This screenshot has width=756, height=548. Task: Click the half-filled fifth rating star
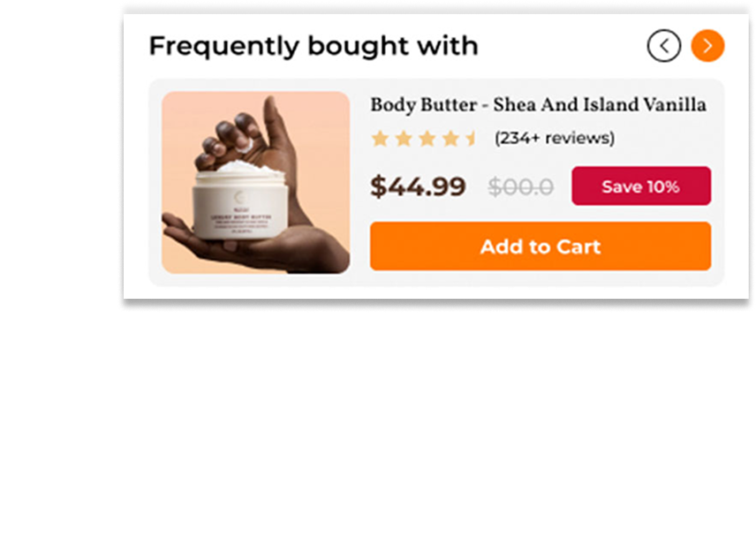[472, 139]
